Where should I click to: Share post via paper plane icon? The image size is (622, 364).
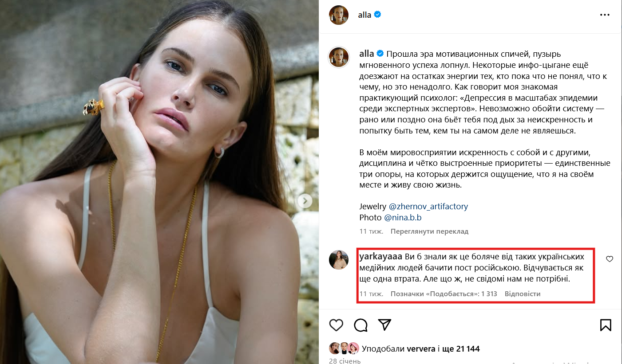coord(384,325)
